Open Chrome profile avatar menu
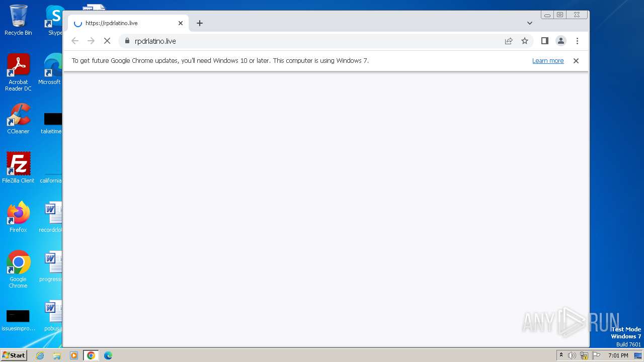Viewport: 644px width, 362px height. tap(561, 41)
